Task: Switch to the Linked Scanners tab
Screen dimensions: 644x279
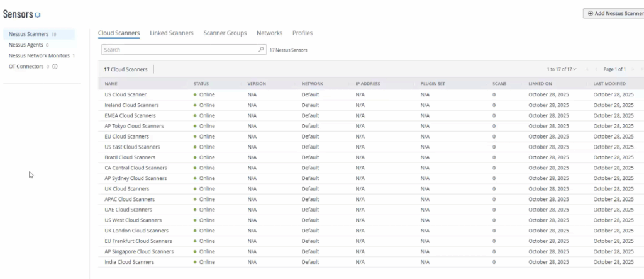Action: (x=171, y=33)
